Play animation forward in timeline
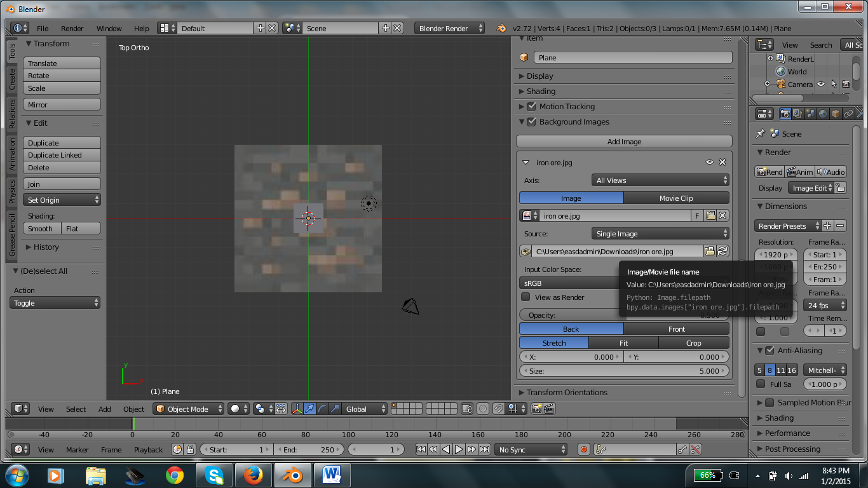This screenshot has height=488, width=868. click(459, 450)
